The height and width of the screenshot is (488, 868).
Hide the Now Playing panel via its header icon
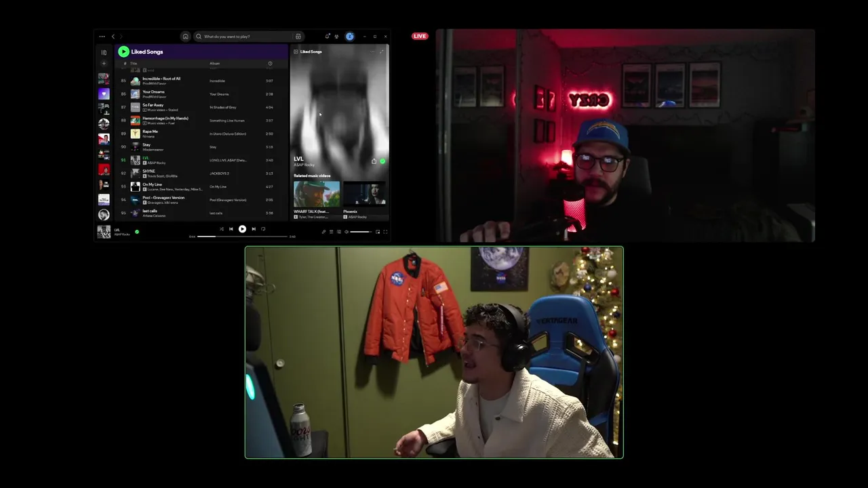click(296, 52)
